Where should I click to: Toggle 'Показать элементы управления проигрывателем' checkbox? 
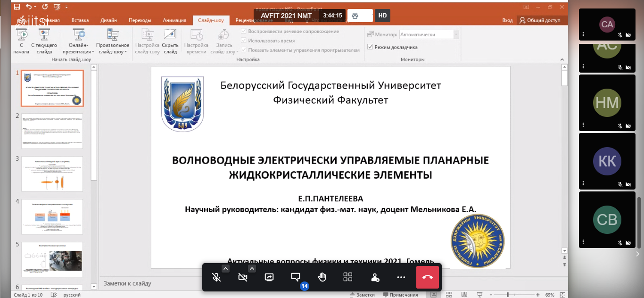[244, 50]
